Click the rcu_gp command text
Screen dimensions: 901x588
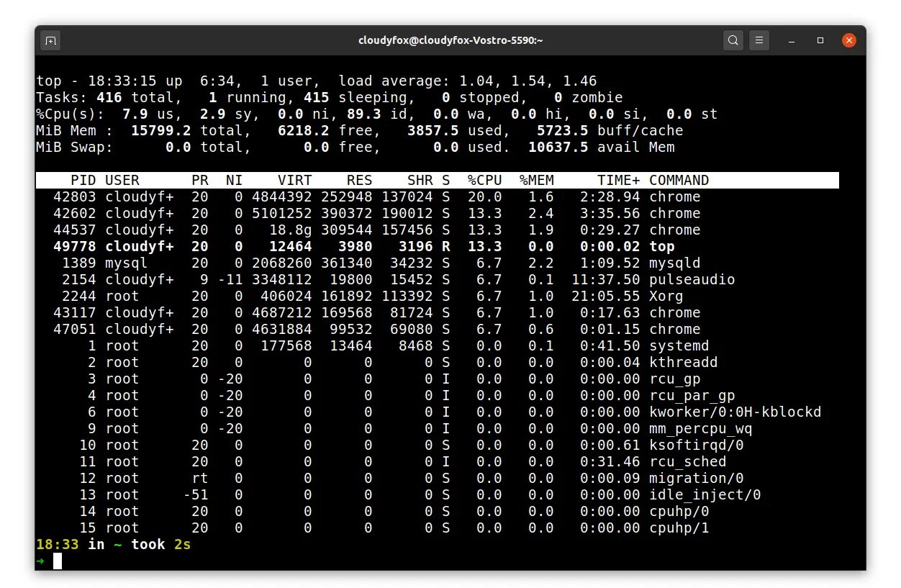[675, 379]
